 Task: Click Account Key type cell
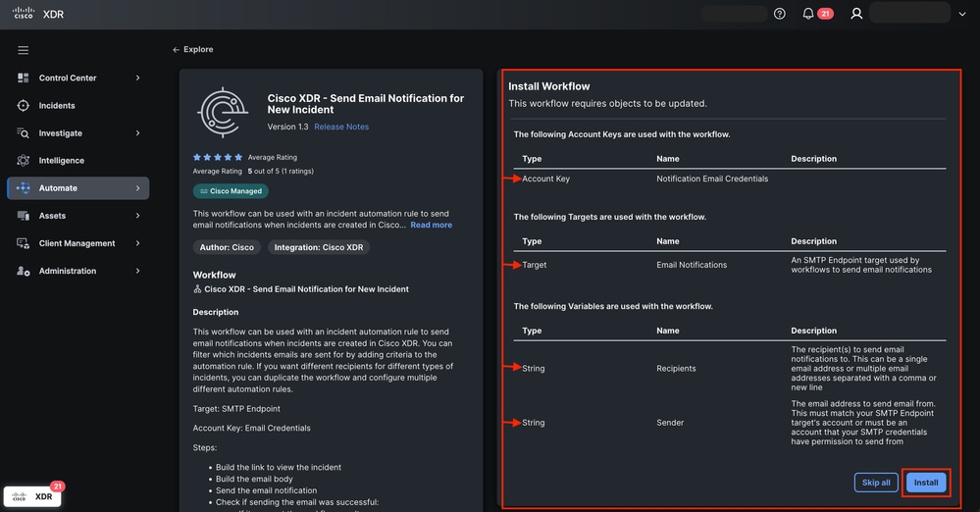545,179
